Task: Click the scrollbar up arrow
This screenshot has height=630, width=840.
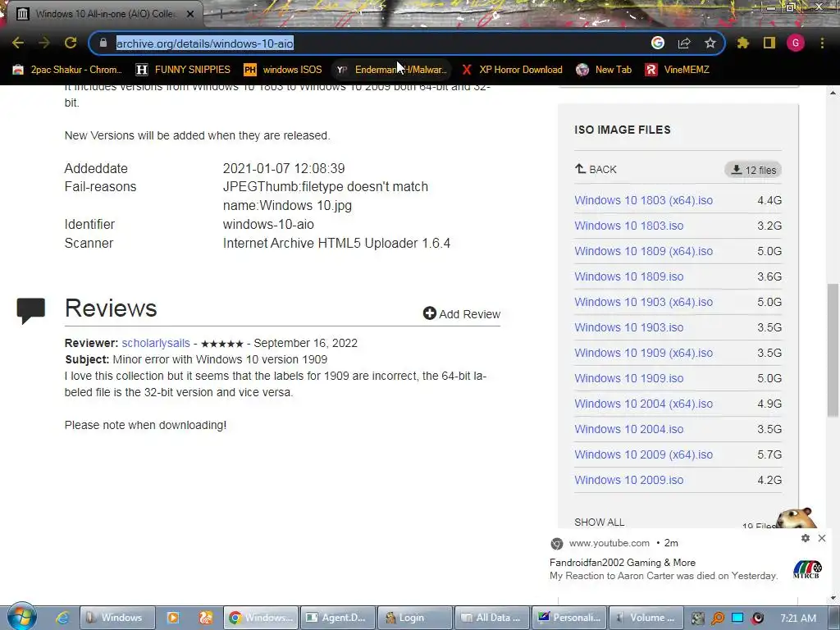Action: [x=833, y=92]
